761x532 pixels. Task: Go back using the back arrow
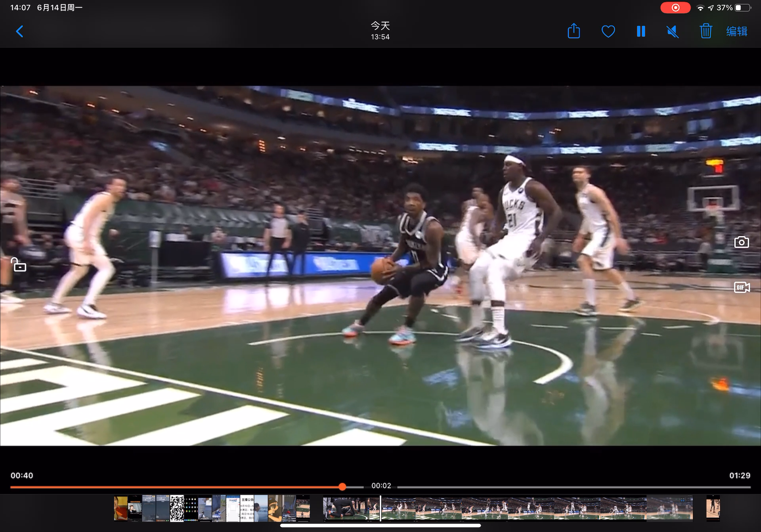coord(19,31)
